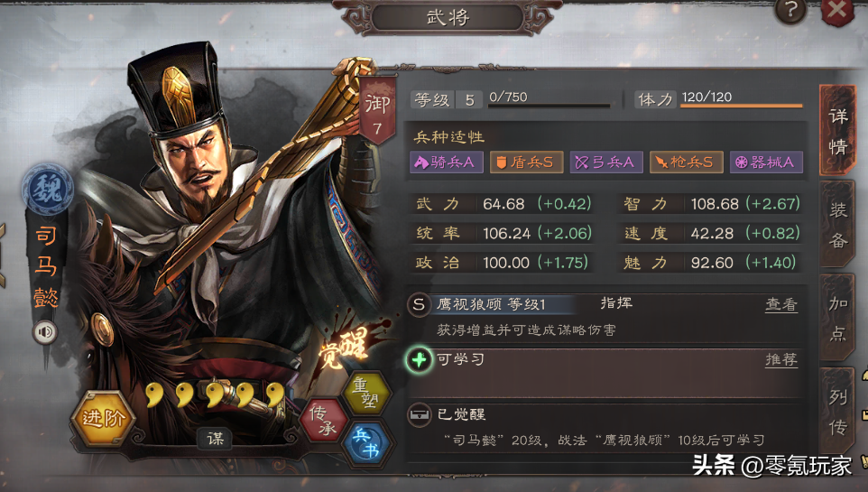Play general voice with speaker icon
Screen dimensions: 868x492
[x=45, y=332]
